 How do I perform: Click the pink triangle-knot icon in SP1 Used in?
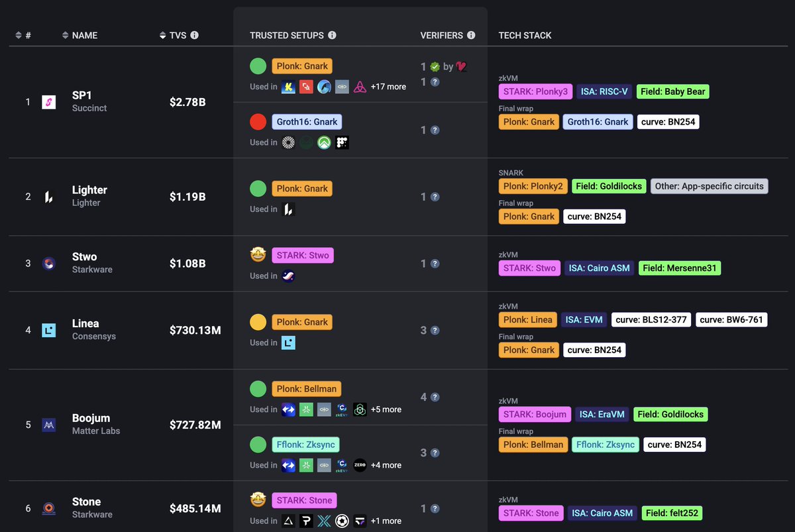[x=360, y=87]
